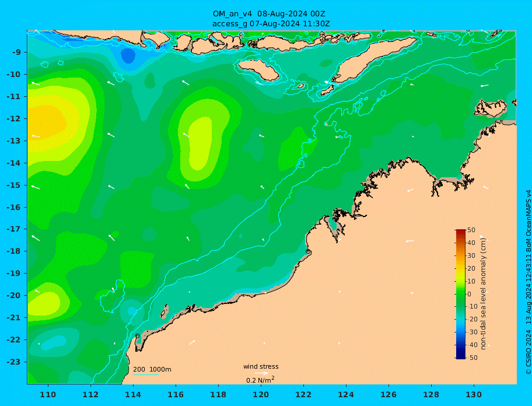Click the latitude label "-12"
This screenshot has height=406, width=532.
14,119
